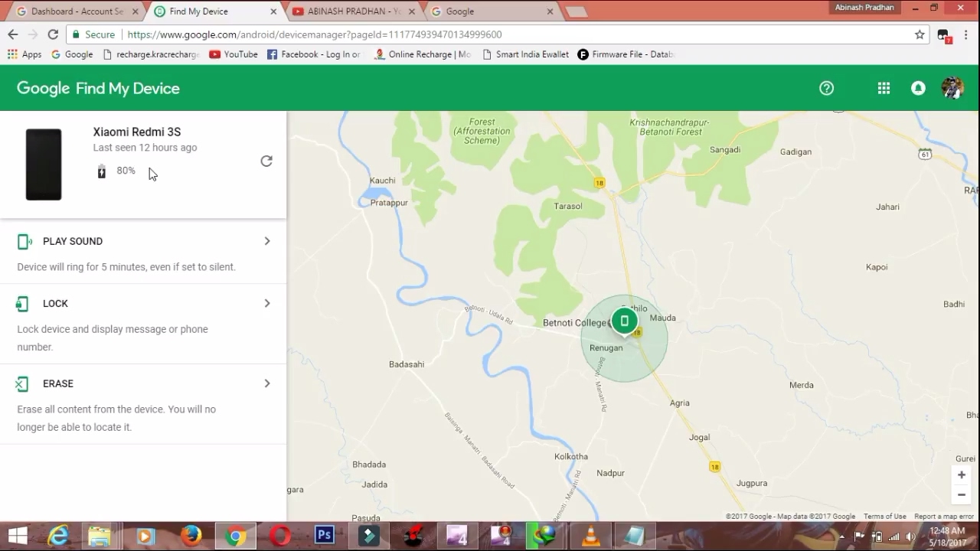Open Firmware File bookmark

pyautogui.click(x=626, y=54)
